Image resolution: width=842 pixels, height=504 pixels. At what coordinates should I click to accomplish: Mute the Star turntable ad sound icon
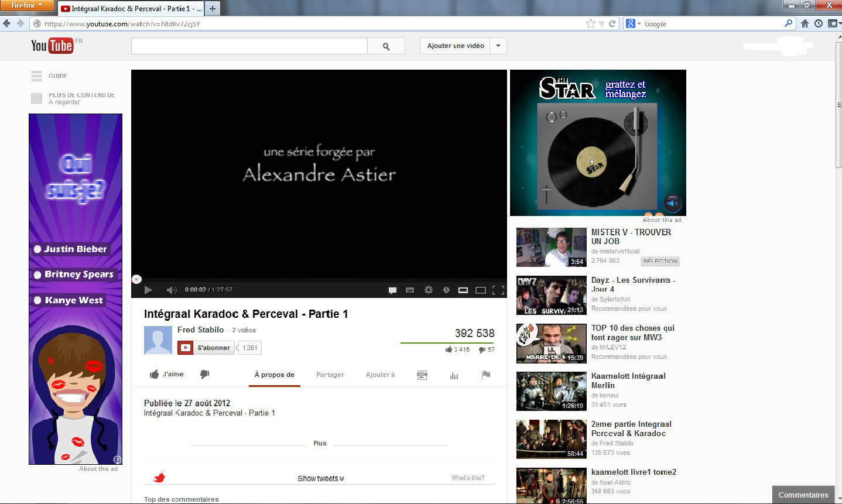pos(673,203)
